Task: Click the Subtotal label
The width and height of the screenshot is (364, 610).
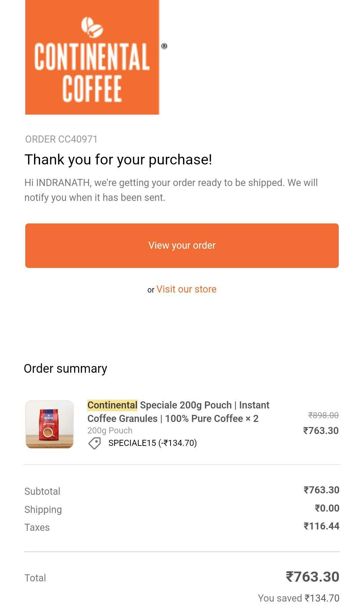Action: point(42,491)
